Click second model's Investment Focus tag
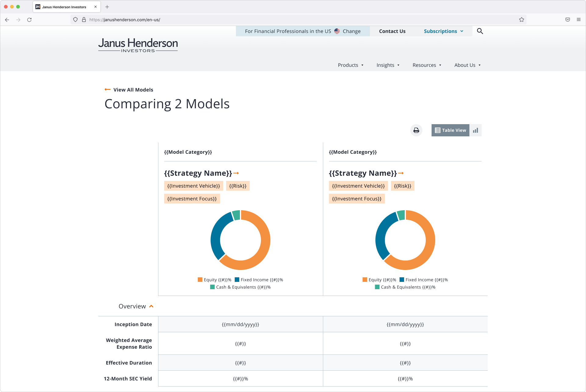 [357, 199]
